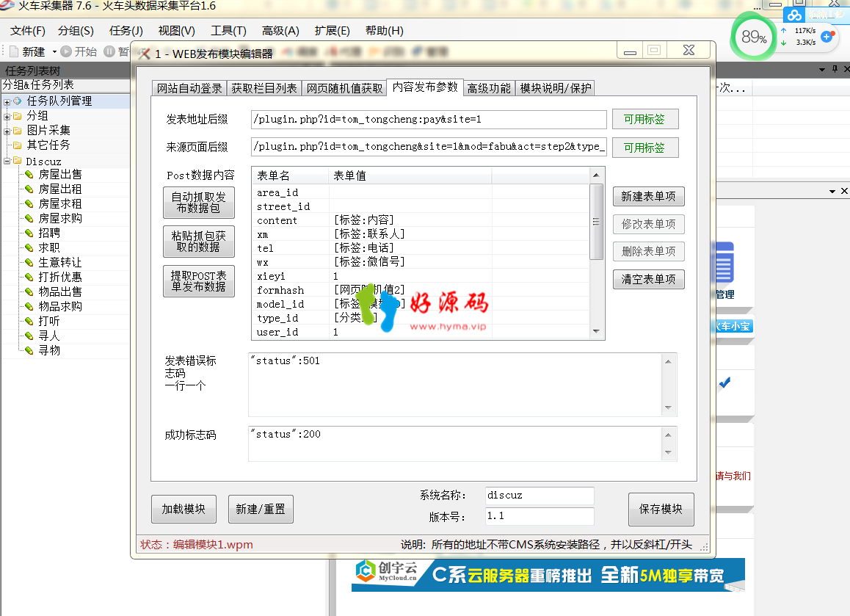Click the blue document 管理 icon in the background

click(724, 263)
